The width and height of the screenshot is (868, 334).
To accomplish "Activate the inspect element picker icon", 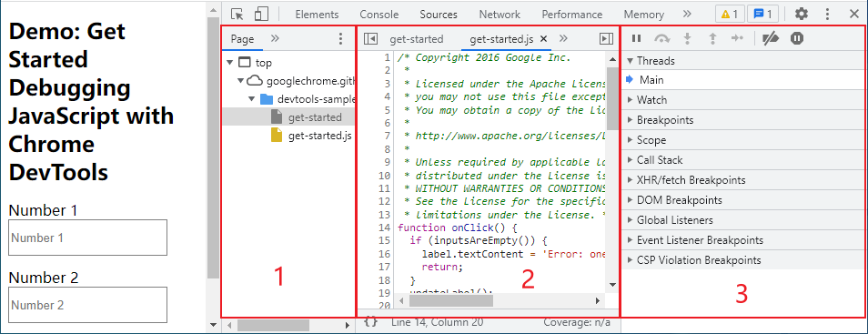I will pos(237,14).
